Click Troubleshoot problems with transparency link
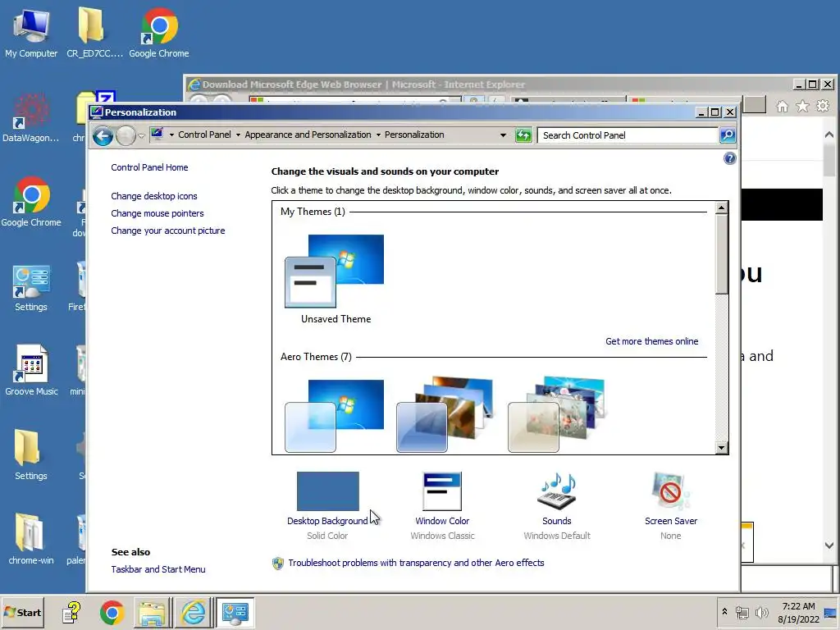 coord(416,563)
